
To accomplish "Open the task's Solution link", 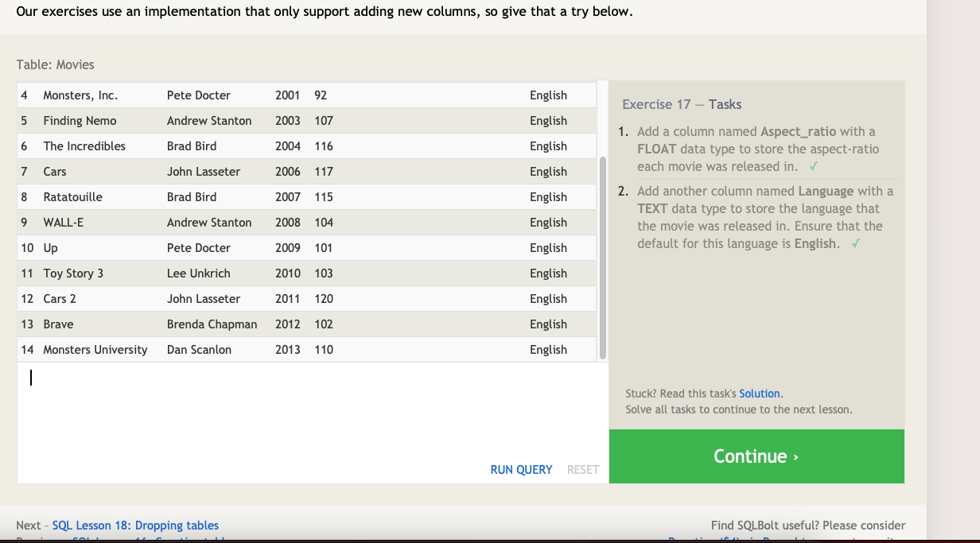I will click(760, 394).
